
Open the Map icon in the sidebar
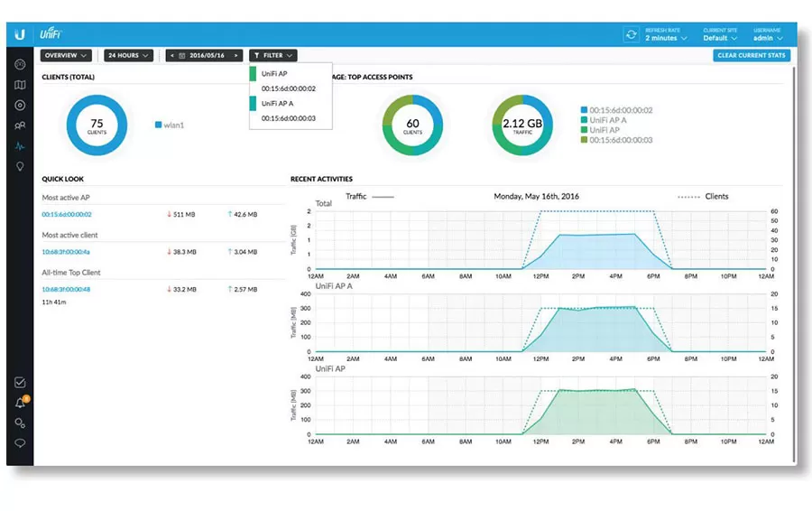pos(20,85)
